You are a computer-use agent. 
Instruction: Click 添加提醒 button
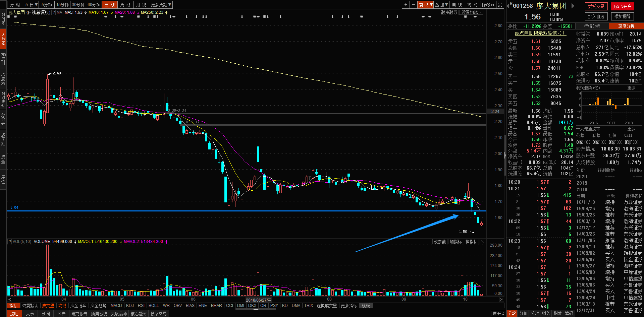tap(623, 16)
